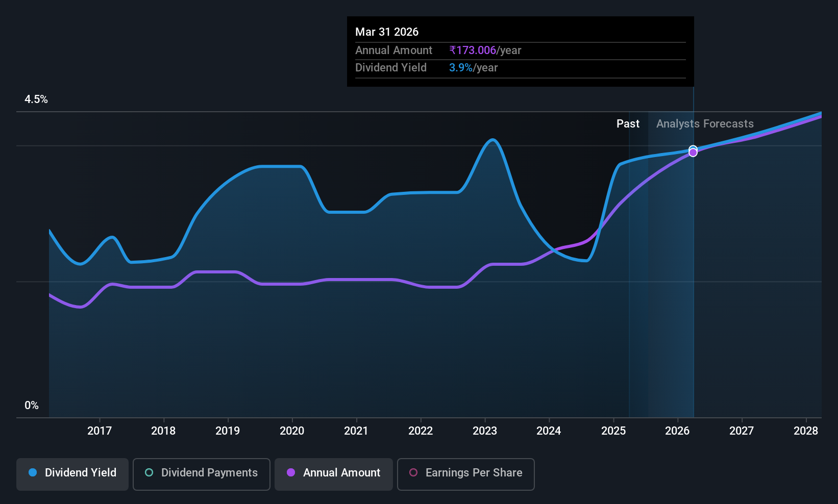The width and height of the screenshot is (838, 504).
Task: Click the blue Dividend Yield legend dot
Action: 33,472
